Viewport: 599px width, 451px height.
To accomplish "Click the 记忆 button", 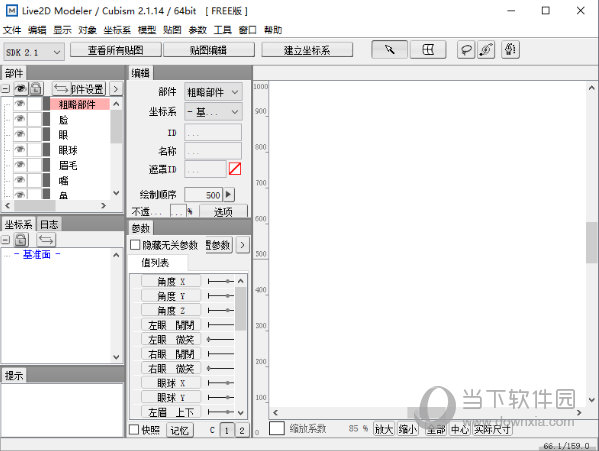I will [180, 430].
